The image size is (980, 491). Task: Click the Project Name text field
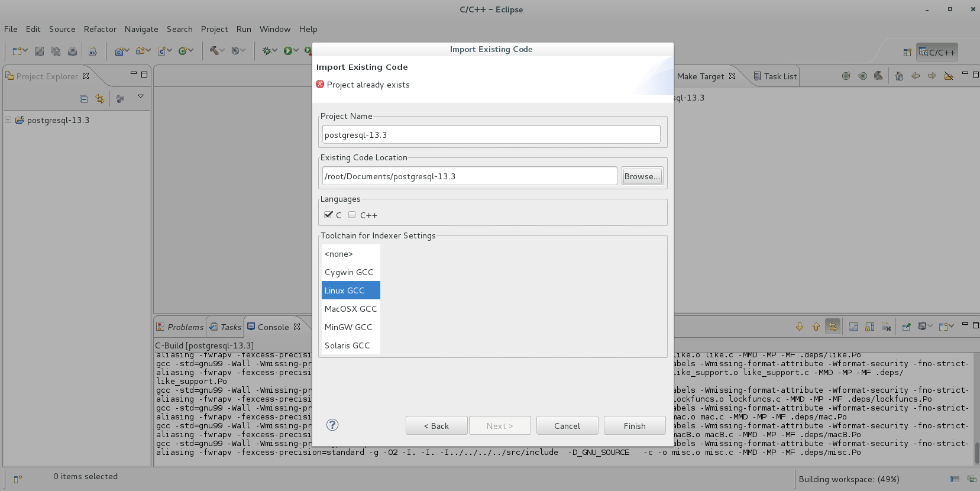click(x=491, y=135)
